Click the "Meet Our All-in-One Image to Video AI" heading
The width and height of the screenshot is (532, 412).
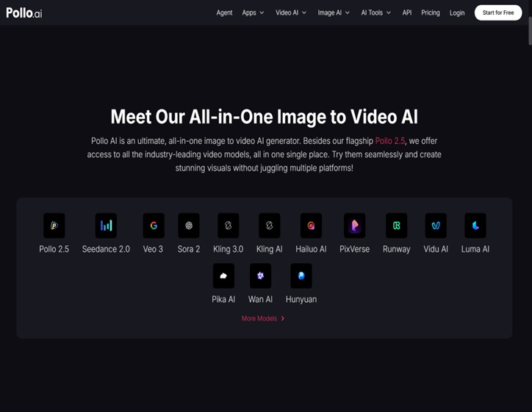point(265,117)
